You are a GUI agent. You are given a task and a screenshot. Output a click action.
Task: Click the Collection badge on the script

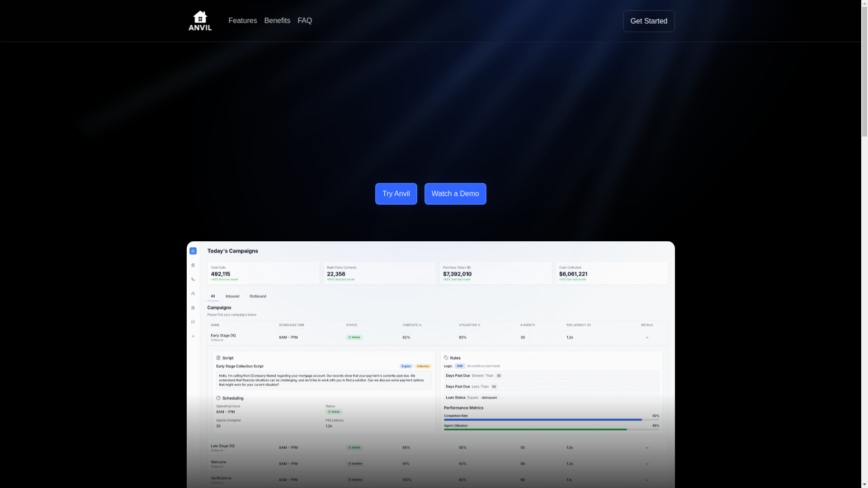pyautogui.click(x=423, y=366)
